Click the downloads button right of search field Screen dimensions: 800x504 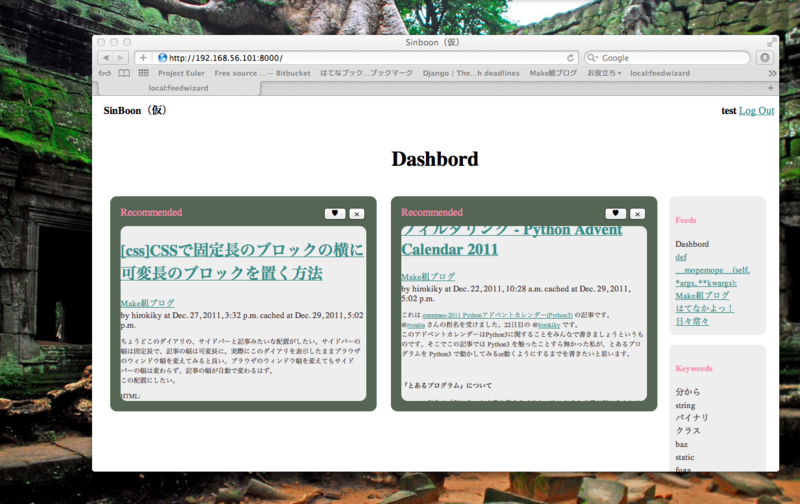pos(764,58)
